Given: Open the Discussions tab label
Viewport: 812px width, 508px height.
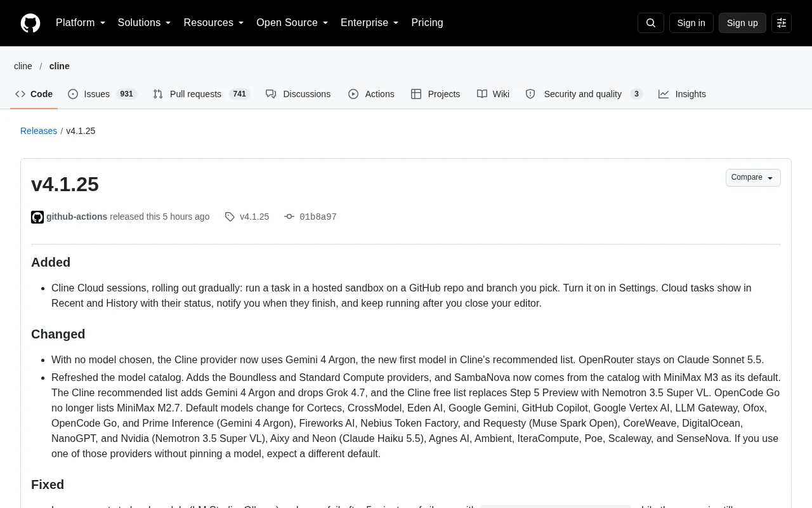Looking at the screenshot, I should [306, 94].
